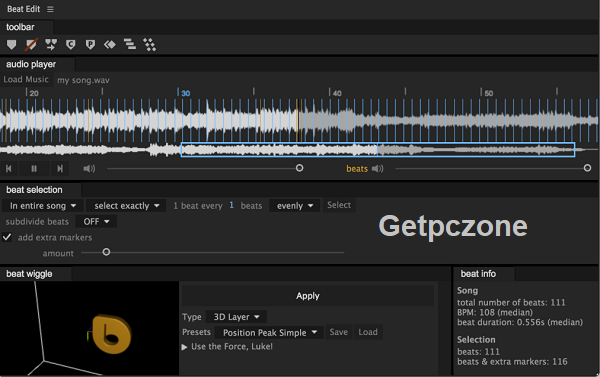600x377 pixels.
Task: Click the my song.wav file name
Action: tap(83, 80)
